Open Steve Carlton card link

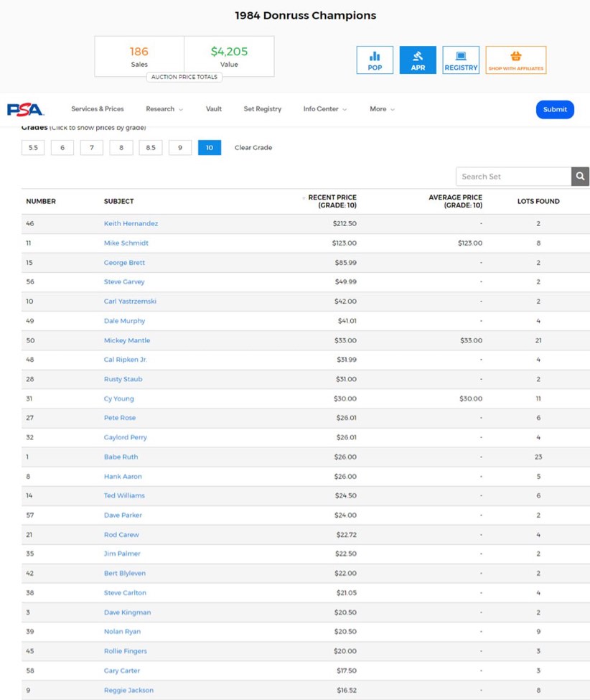[125, 593]
